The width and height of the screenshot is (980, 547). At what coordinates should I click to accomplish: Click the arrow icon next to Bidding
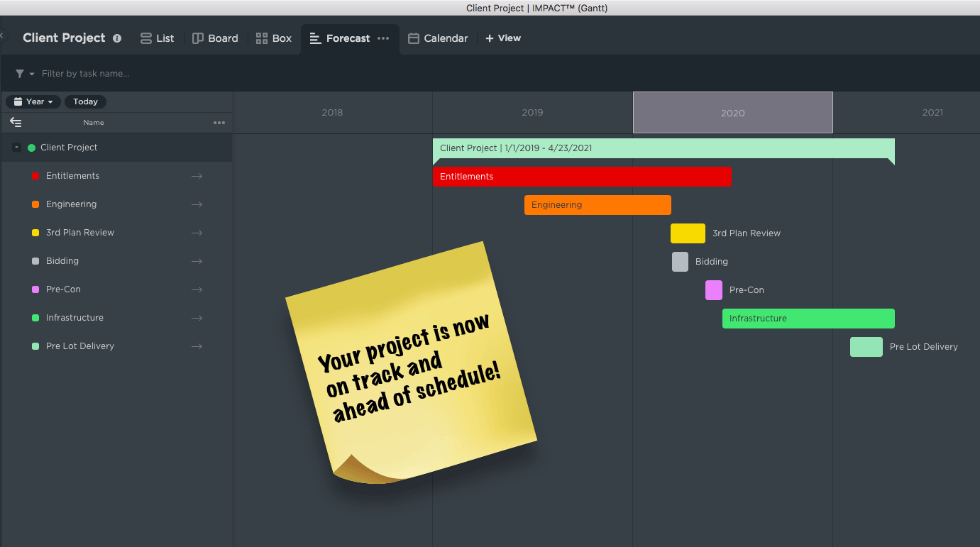tap(197, 261)
